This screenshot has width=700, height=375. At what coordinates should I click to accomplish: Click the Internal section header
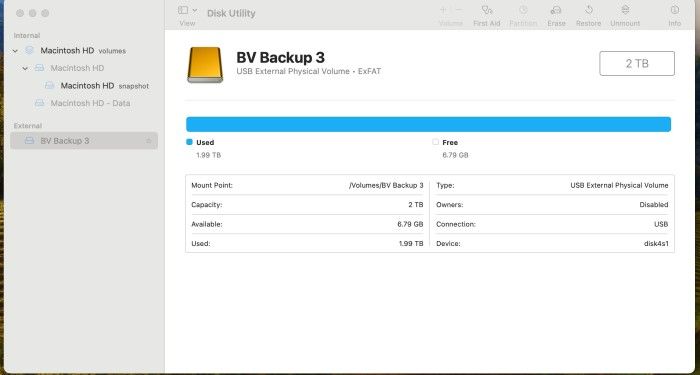coord(27,36)
